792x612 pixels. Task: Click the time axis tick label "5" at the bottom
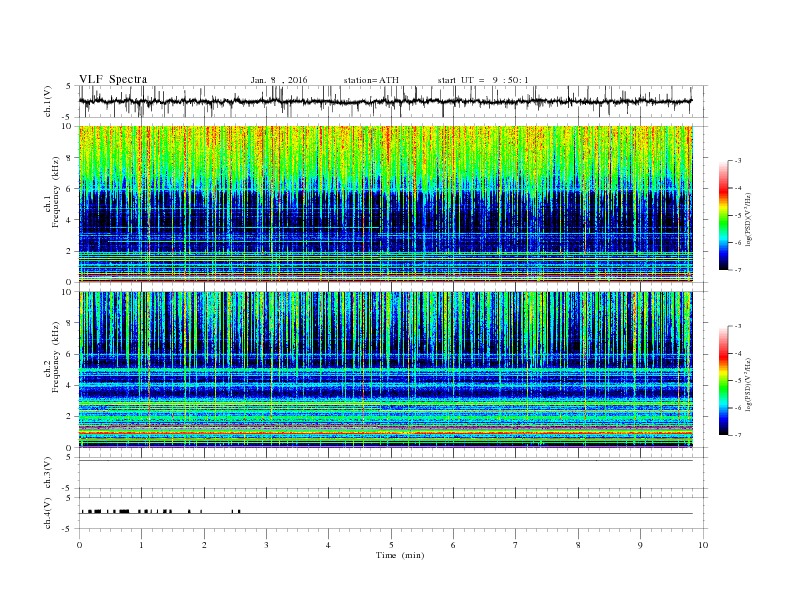(391, 545)
